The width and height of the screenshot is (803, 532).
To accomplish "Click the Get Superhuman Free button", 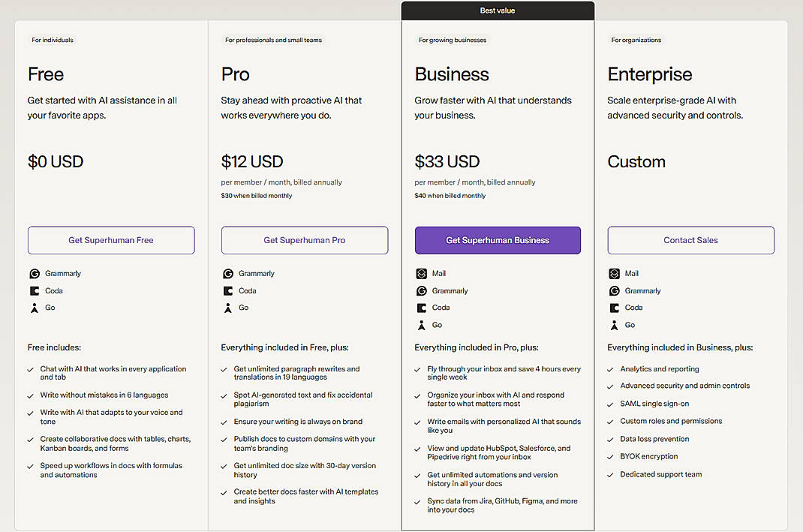I will [111, 240].
